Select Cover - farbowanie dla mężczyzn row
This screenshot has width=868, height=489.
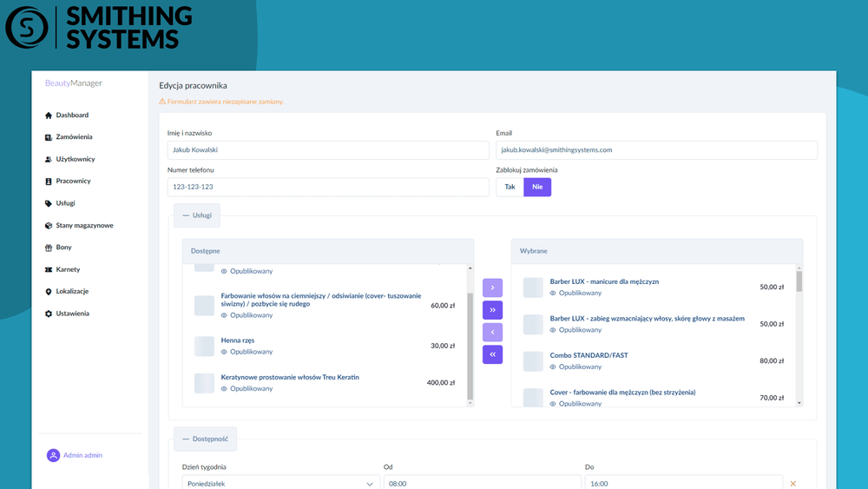coord(654,397)
